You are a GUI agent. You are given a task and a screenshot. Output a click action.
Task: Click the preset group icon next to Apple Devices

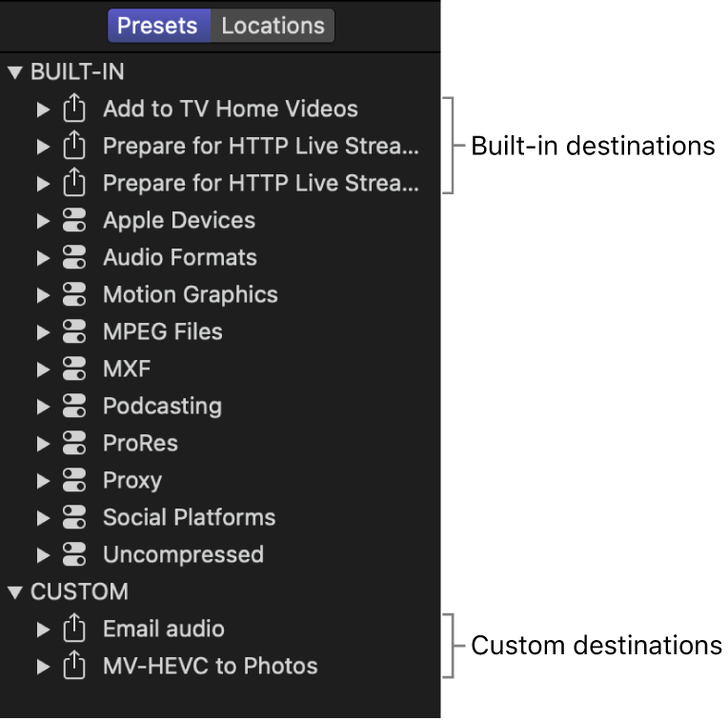(73, 221)
